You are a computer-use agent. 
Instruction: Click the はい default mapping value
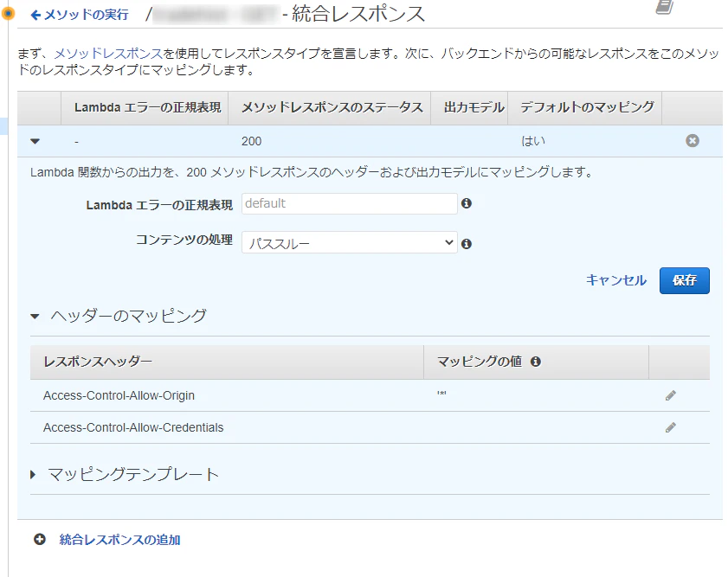pos(533,141)
